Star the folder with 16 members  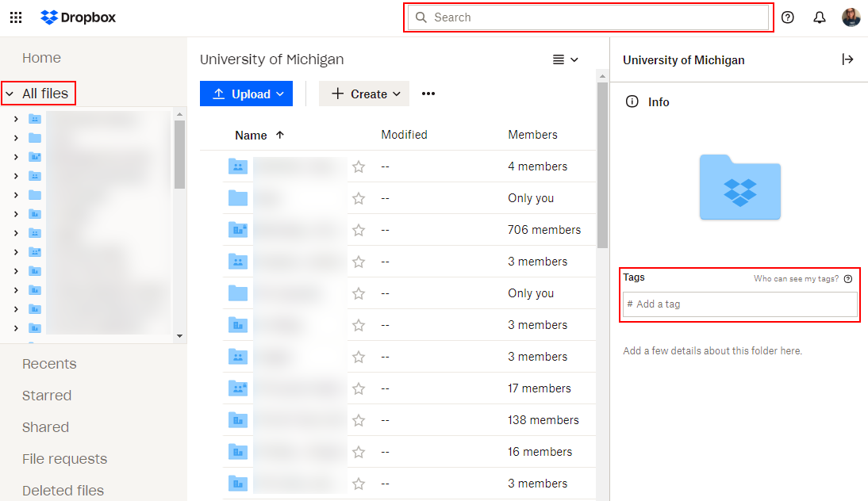(x=359, y=453)
